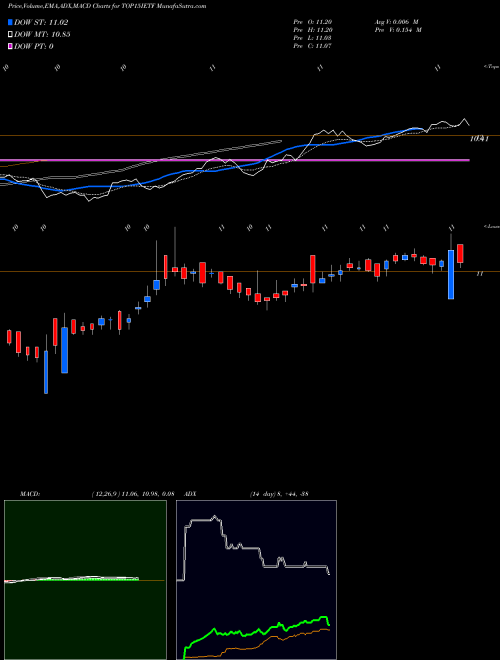Click the ADX '(14 day) 8, +44, -38' readout

point(279,494)
